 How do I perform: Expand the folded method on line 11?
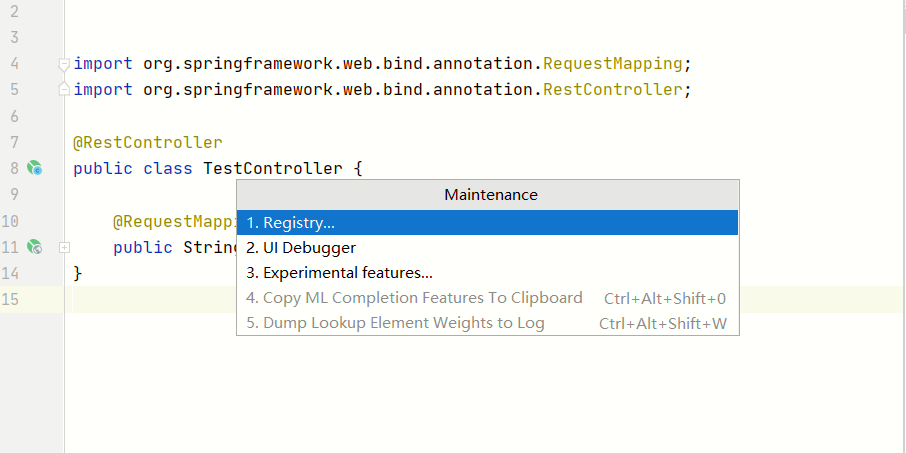[x=64, y=246]
